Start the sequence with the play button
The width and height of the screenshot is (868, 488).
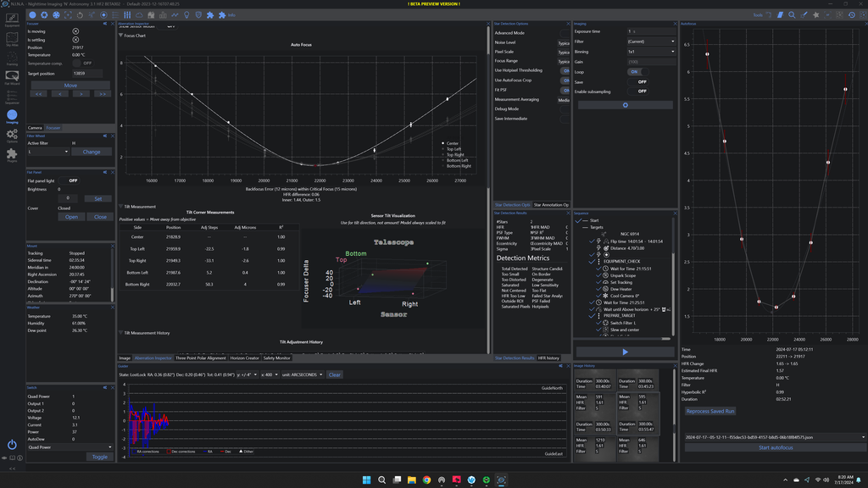625,352
